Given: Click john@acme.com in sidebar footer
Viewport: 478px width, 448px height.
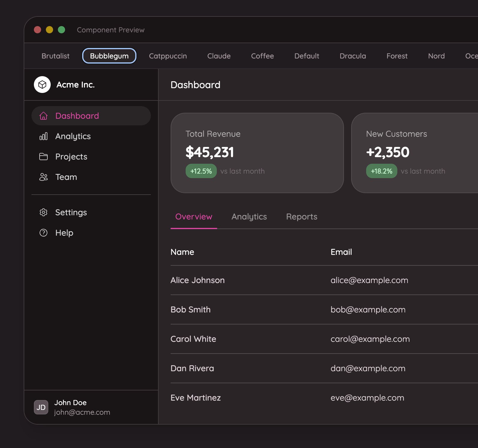Looking at the screenshot, I should tap(82, 412).
